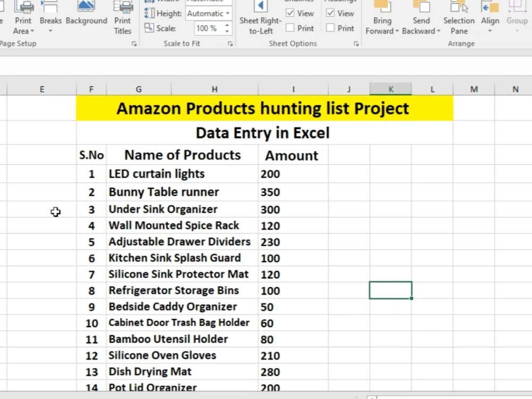Select column I header
Viewport: 532px width, 399px height.
[294, 89]
